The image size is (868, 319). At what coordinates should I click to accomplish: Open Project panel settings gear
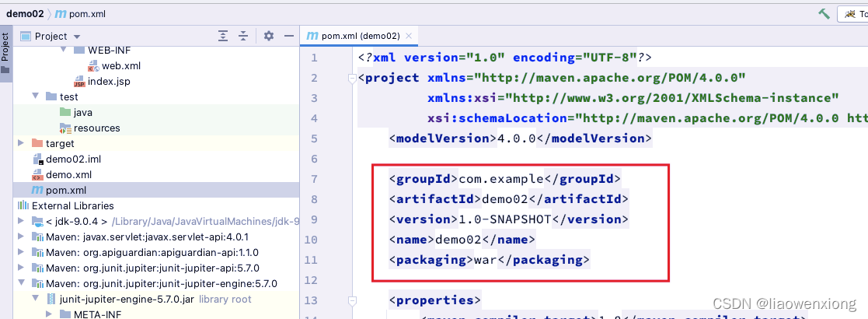(x=269, y=36)
